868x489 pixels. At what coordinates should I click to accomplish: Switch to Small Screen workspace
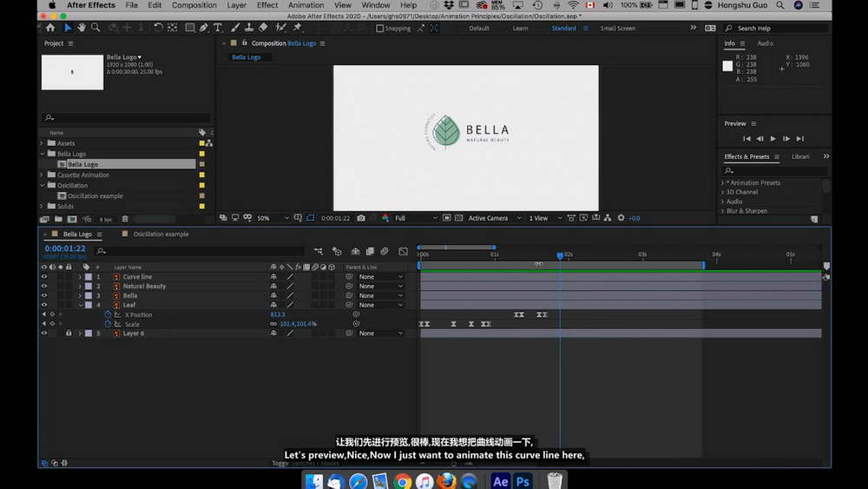point(618,29)
